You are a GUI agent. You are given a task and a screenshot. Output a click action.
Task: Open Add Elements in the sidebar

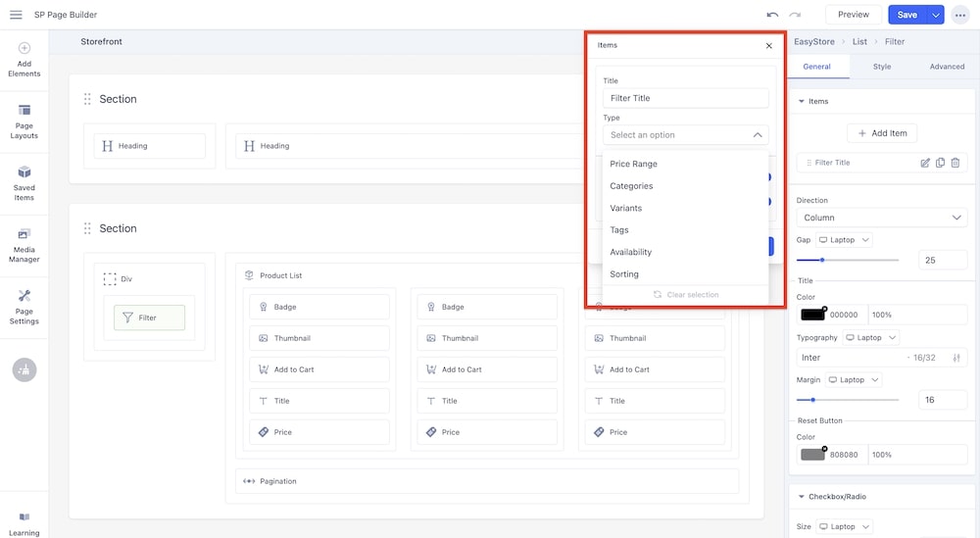pyautogui.click(x=24, y=59)
